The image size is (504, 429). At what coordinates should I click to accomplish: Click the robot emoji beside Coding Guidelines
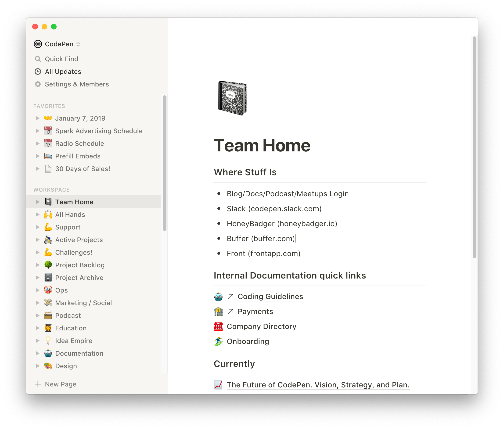tap(218, 297)
